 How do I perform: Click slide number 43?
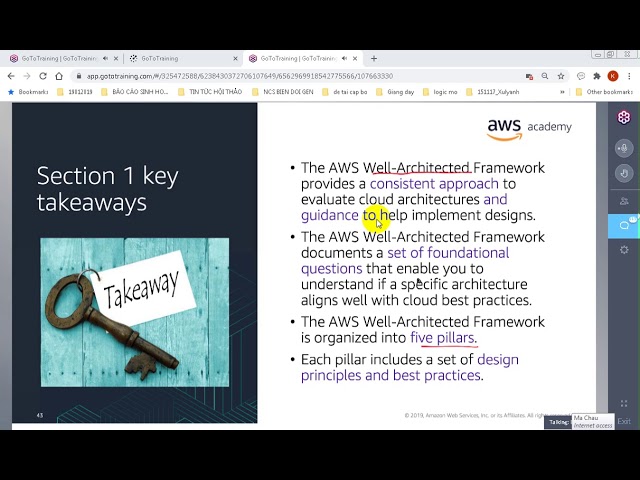click(x=40, y=416)
